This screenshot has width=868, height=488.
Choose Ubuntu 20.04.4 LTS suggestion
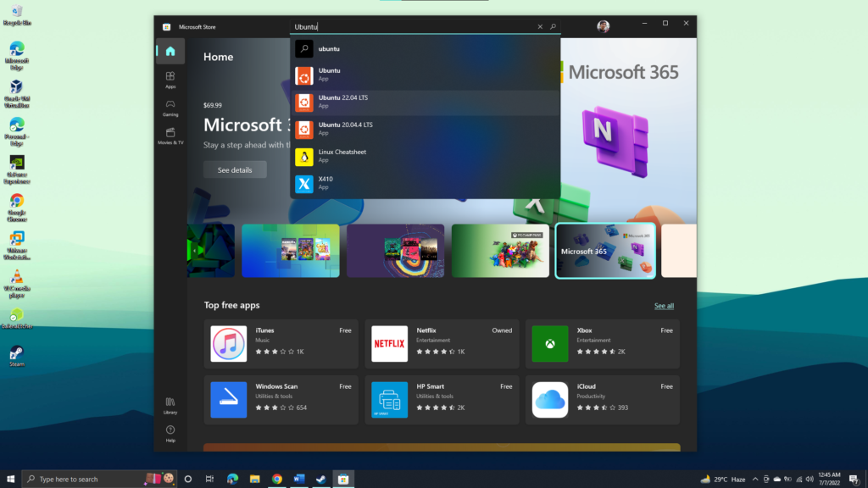tap(426, 130)
